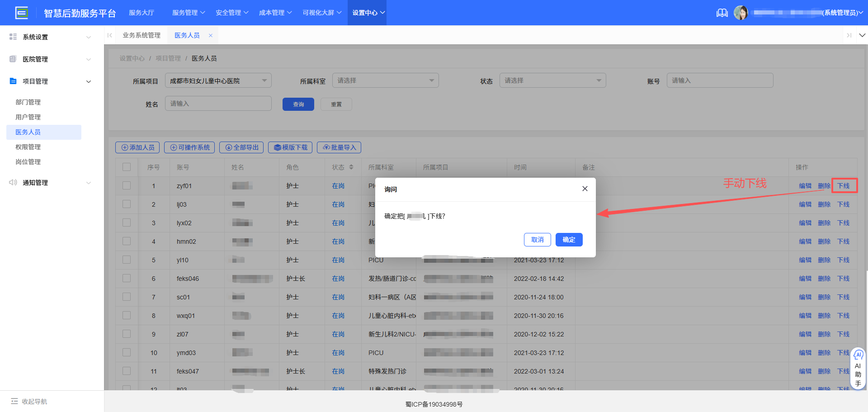This screenshot has height=412, width=868.
Task: Expand the 医院管理 sidebar section
Action: (50, 59)
